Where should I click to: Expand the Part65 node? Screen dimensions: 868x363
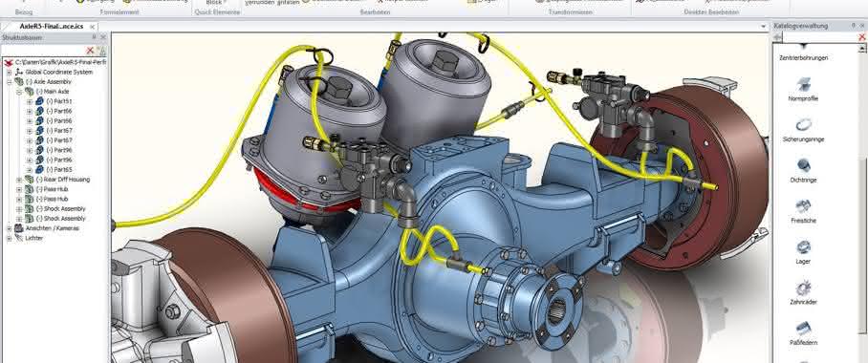(x=30, y=169)
